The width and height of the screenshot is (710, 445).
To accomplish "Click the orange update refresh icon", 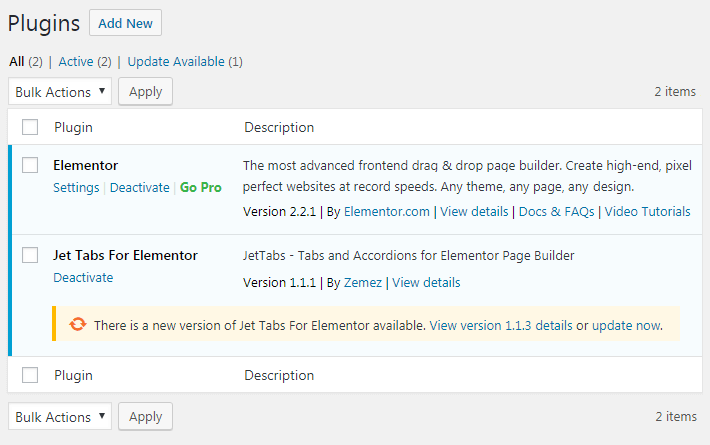I will tap(78, 324).
